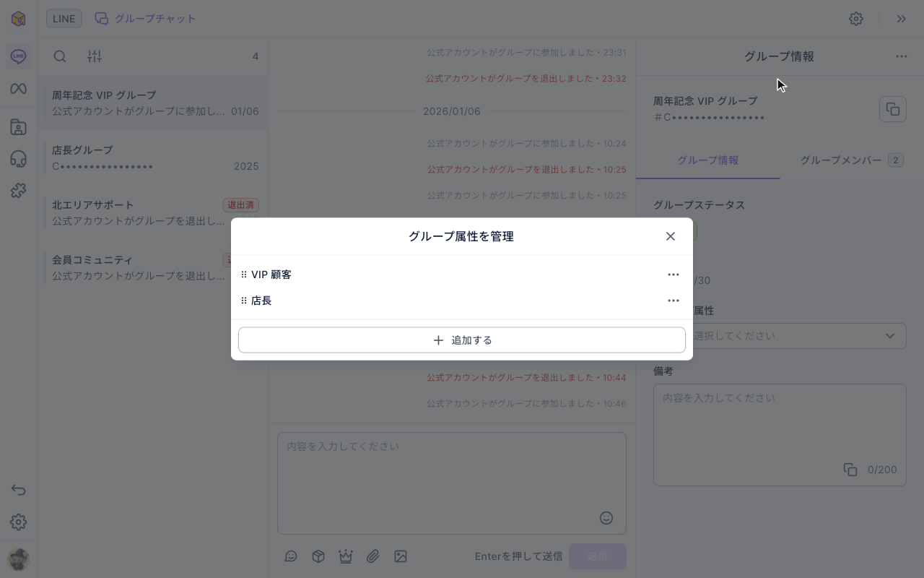The height and width of the screenshot is (578, 924).
Task: Select the VIP 顧客 attribute row
Action: [x=462, y=275]
